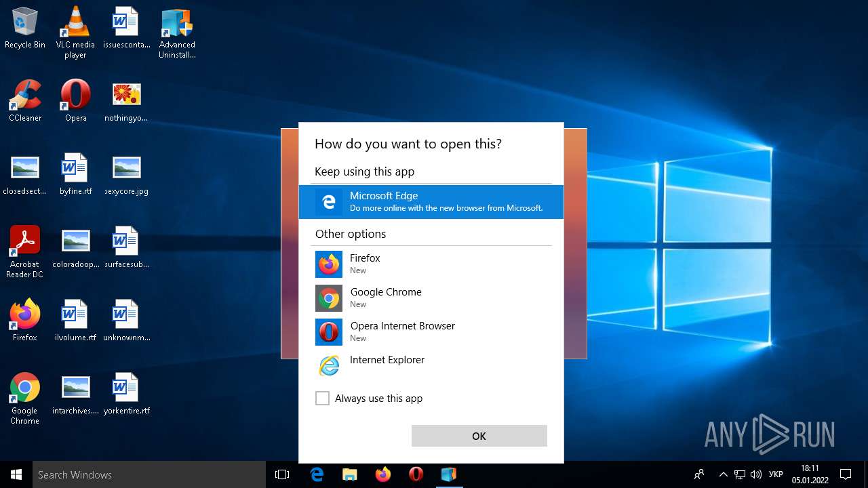Confirm with the OK button

click(479, 436)
